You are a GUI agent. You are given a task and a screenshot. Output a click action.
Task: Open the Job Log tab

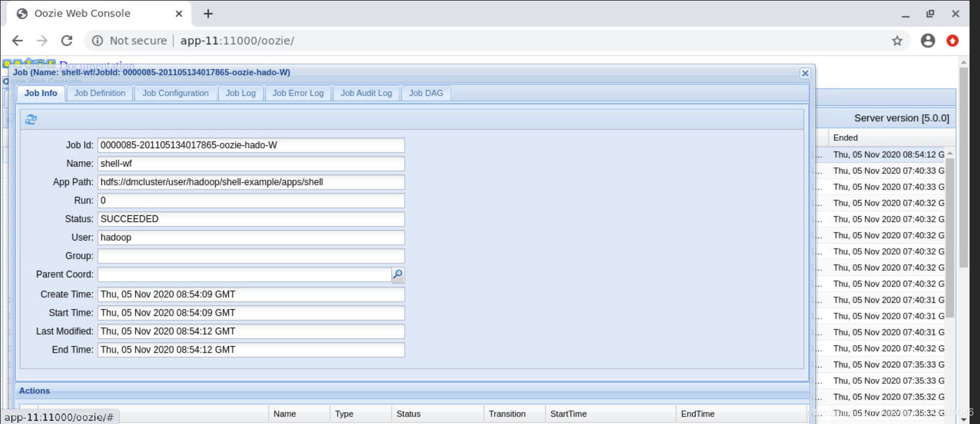pyautogui.click(x=241, y=93)
